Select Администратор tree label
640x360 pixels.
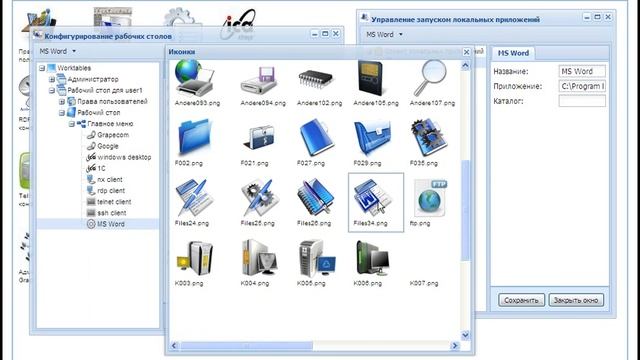pos(93,79)
